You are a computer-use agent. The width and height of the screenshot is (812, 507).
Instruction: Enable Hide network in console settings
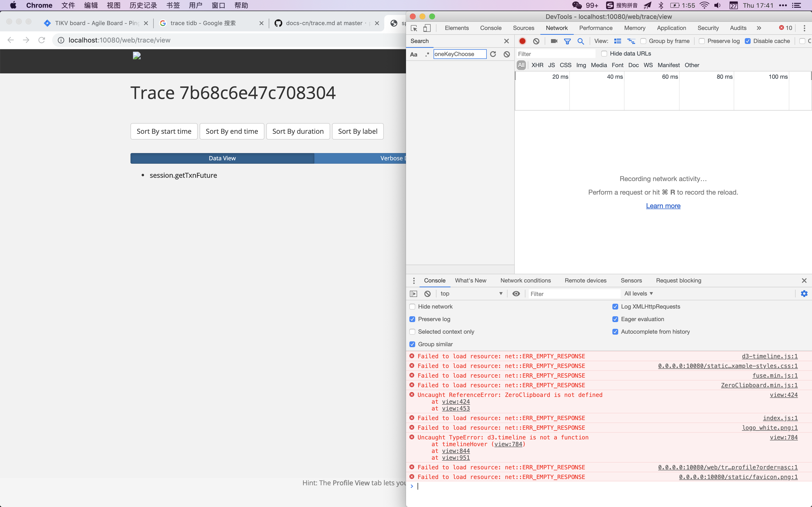click(412, 306)
